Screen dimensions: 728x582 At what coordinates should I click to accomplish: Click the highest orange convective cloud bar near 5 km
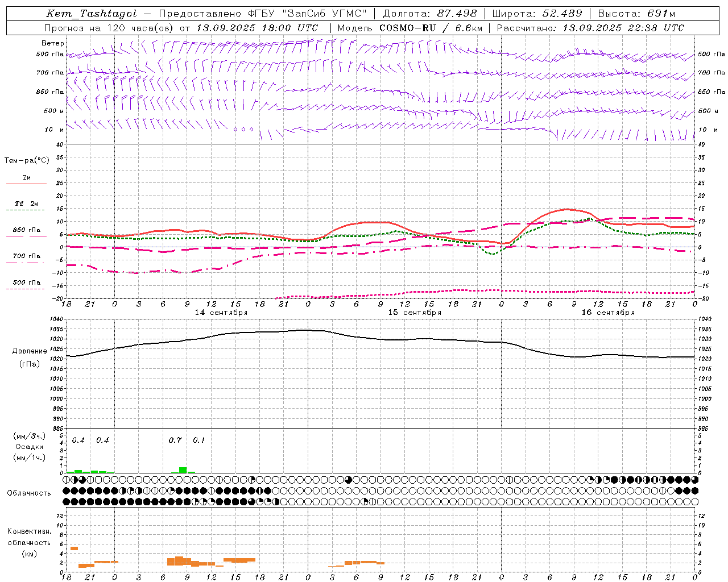coord(74,548)
